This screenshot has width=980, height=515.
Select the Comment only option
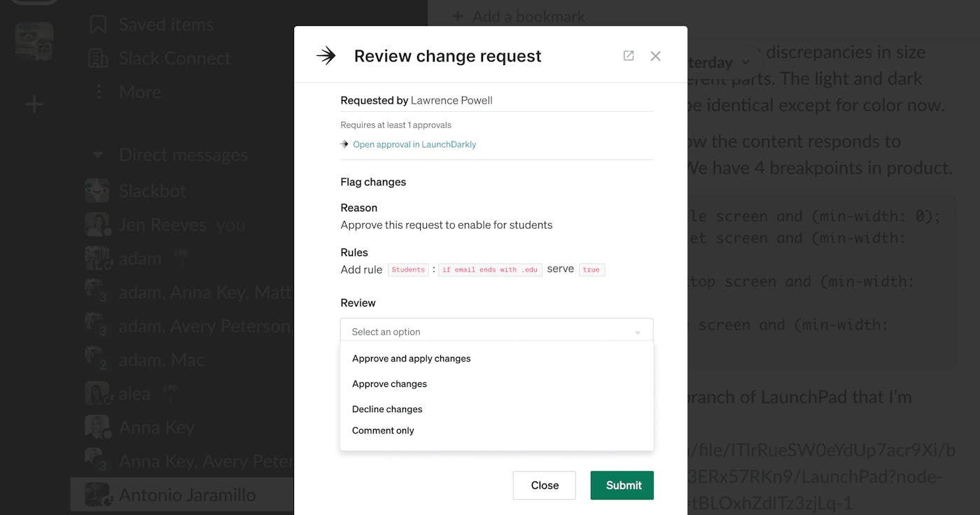point(383,430)
